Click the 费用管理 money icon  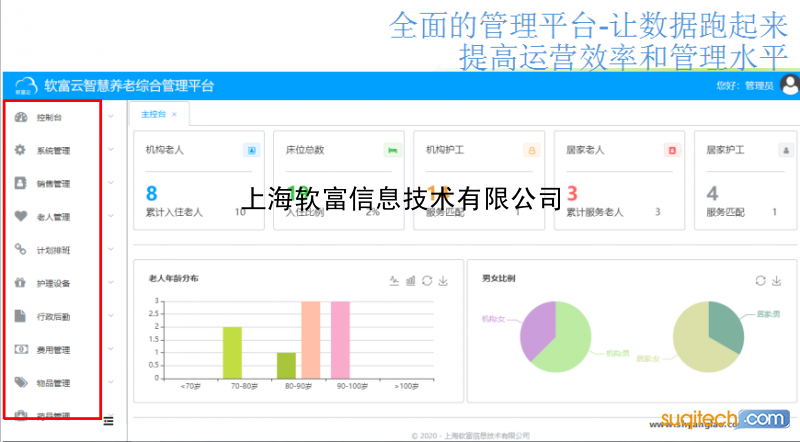[x=21, y=349]
